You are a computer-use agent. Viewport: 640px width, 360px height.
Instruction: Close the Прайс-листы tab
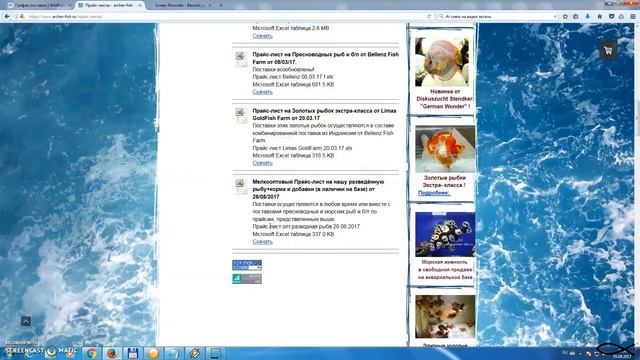point(140,5)
